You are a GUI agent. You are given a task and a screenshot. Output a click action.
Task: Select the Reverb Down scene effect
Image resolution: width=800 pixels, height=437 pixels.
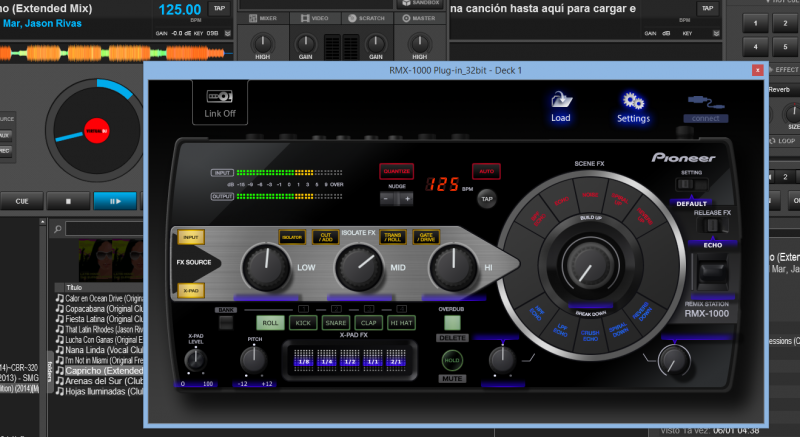point(643,311)
